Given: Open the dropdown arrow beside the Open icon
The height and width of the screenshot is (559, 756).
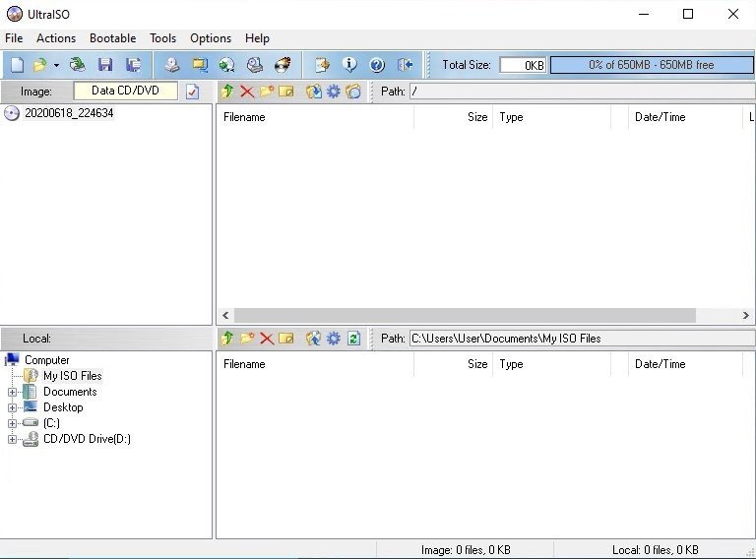Looking at the screenshot, I should (x=56, y=65).
